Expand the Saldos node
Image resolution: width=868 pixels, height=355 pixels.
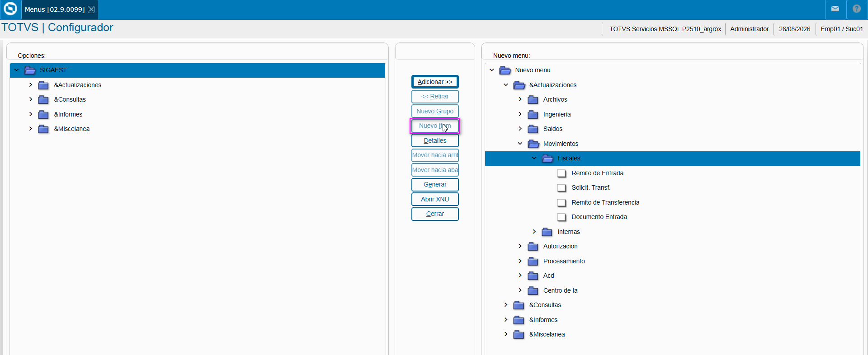[x=520, y=129]
